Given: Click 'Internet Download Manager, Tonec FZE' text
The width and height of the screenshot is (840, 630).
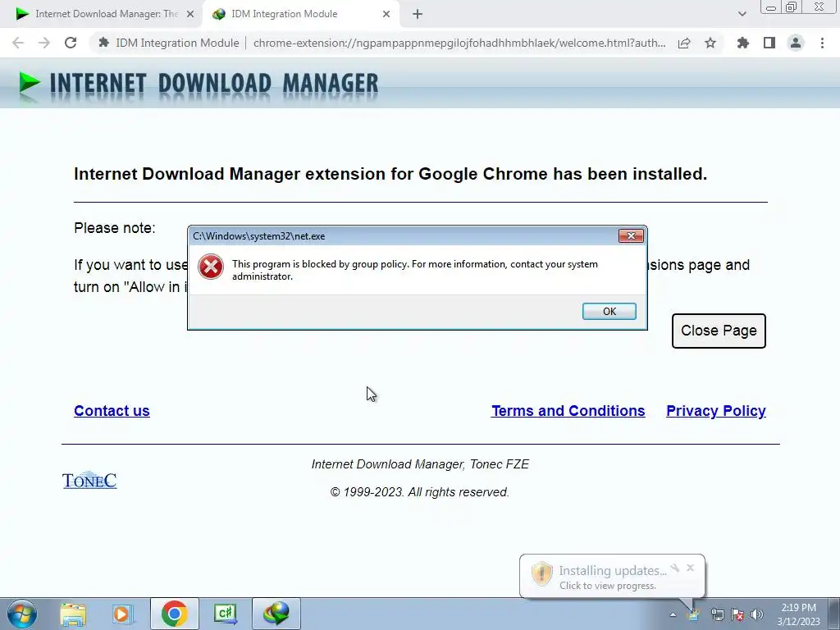Looking at the screenshot, I should pos(420,464).
